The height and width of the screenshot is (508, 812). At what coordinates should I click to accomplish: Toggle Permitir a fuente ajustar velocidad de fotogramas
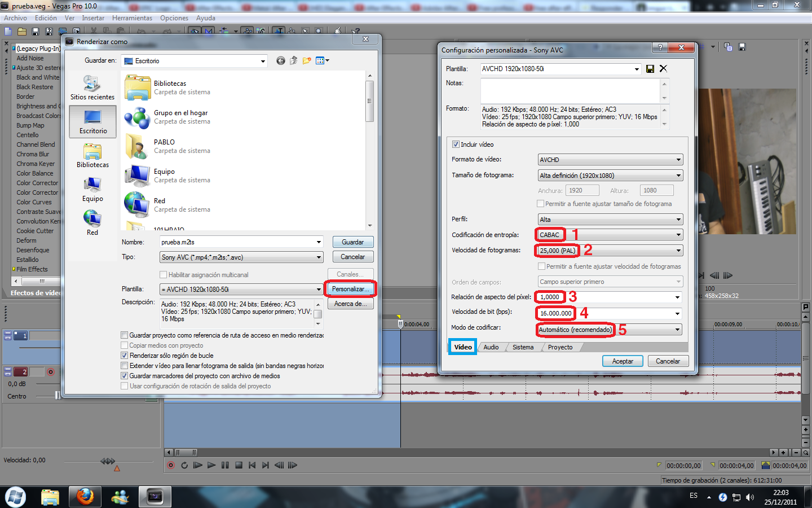click(x=541, y=266)
